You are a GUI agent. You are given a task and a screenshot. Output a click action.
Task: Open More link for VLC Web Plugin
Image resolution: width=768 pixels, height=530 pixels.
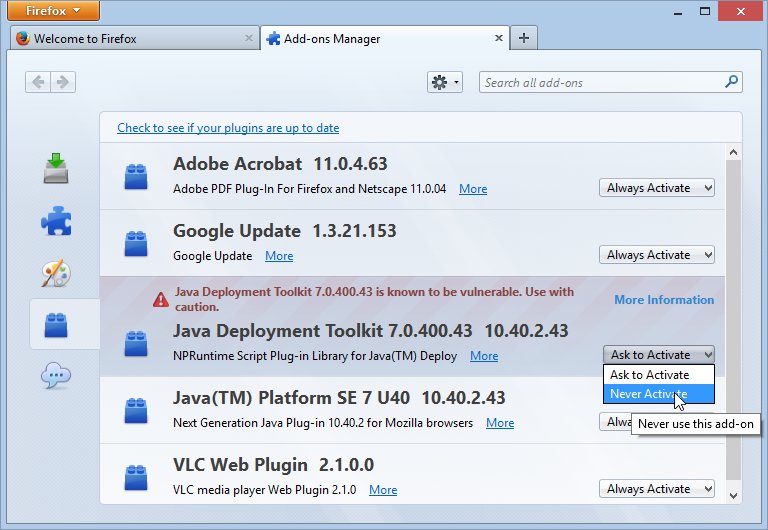pos(383,490)
